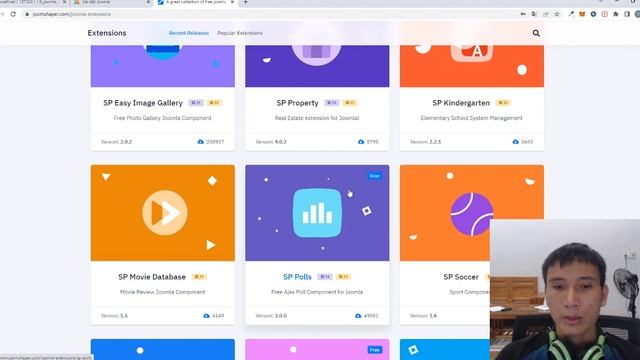Click the purple J4 badge beside SP Polls
Viewport: 640px width, 360px height.
[x=325, y=277]
